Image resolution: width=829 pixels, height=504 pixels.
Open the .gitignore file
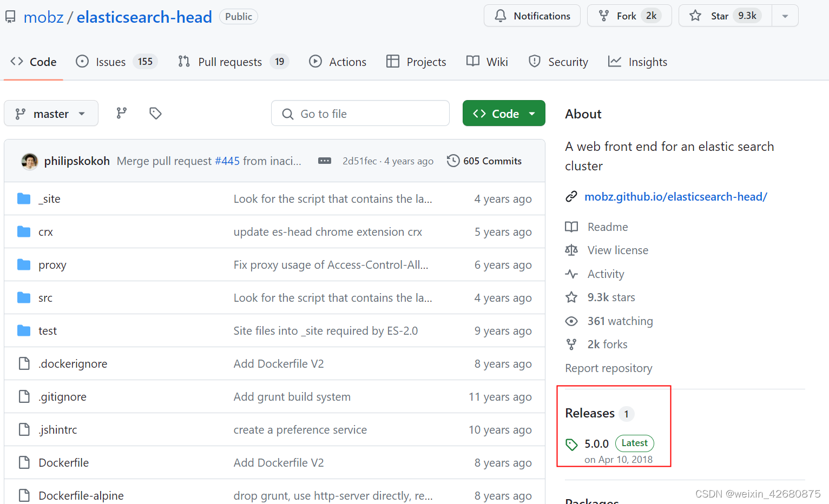63,397
